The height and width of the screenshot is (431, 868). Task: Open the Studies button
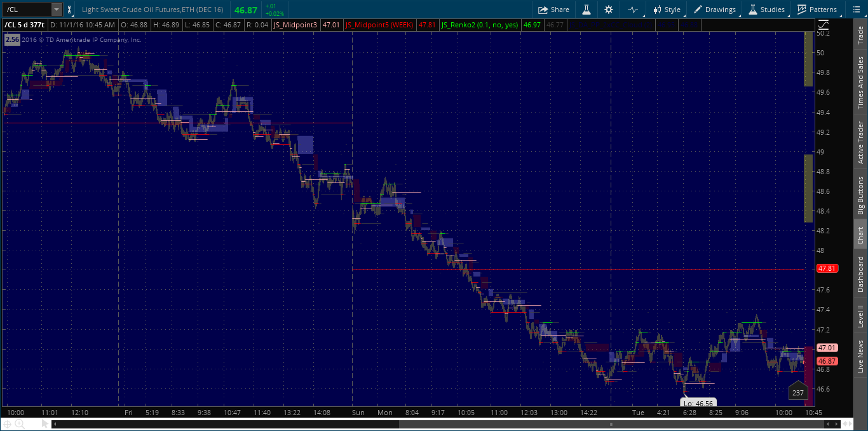click(x=766, y=10)
